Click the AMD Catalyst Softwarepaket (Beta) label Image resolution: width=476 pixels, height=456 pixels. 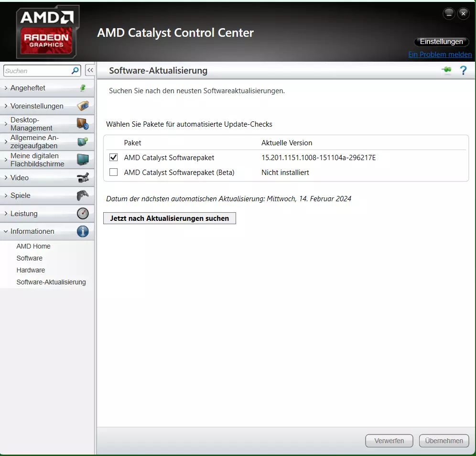click(x=179, y=173)
